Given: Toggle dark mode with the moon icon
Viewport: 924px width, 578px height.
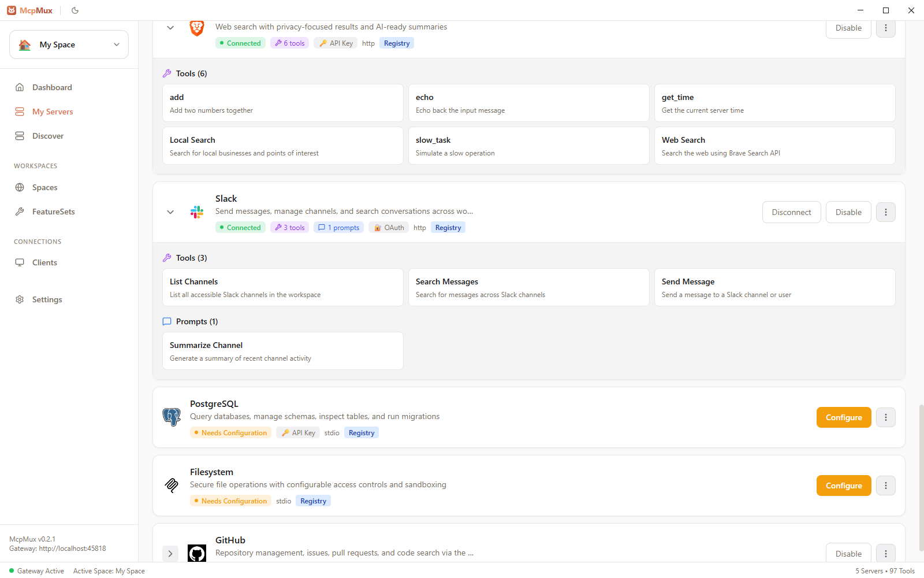Looking at the screenshot, I should point(74,10).
